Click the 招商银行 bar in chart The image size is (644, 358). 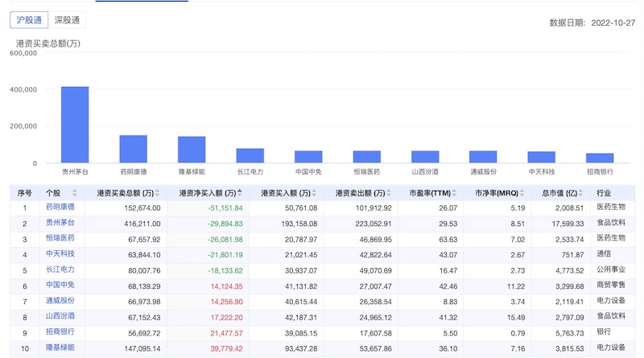(x=599, y=158)
